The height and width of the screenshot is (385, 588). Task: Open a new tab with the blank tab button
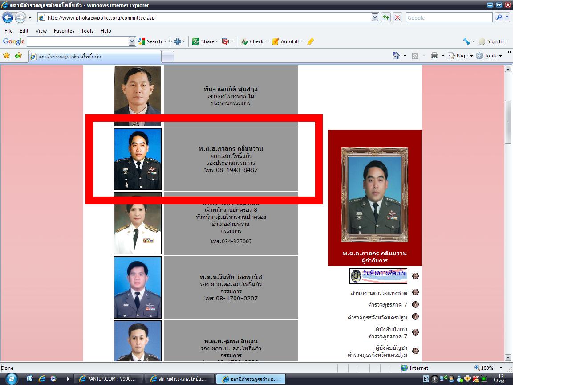click(167, 57)
